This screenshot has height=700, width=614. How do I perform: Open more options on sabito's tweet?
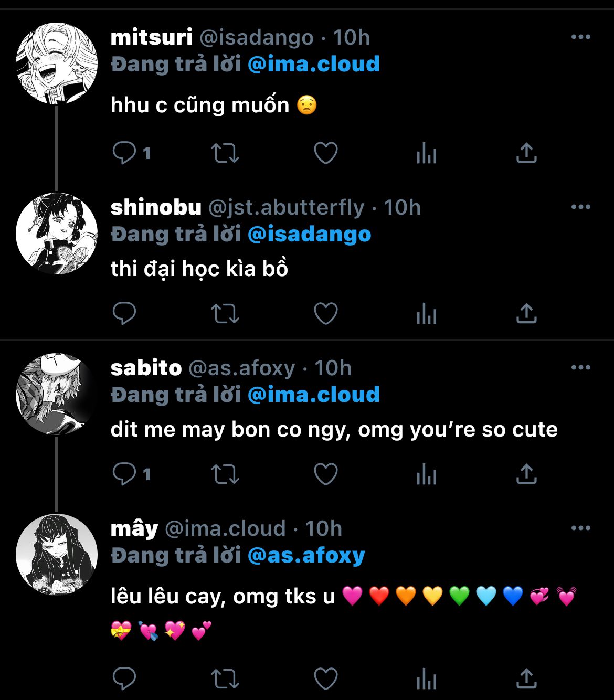click(x=580, y=368)
